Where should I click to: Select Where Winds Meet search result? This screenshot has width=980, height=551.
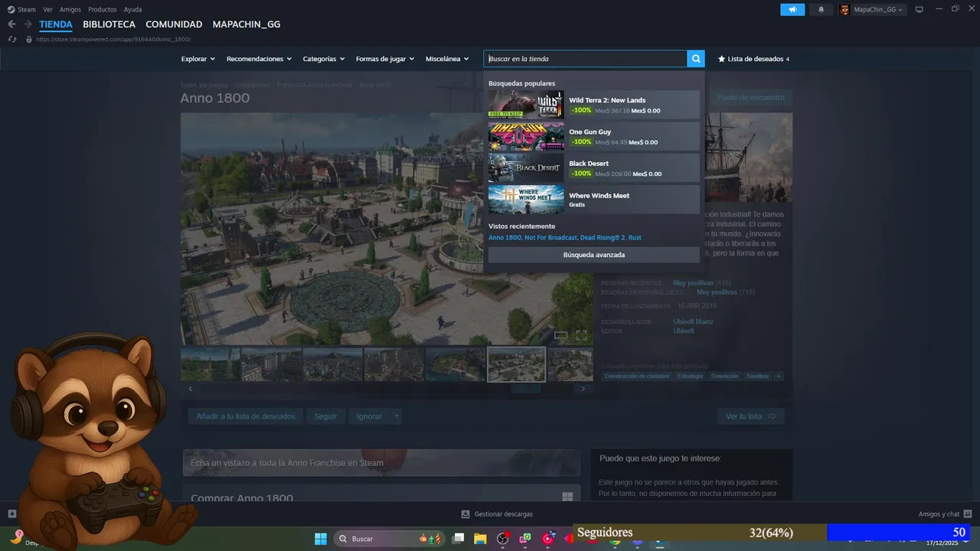tap(594, 200)
